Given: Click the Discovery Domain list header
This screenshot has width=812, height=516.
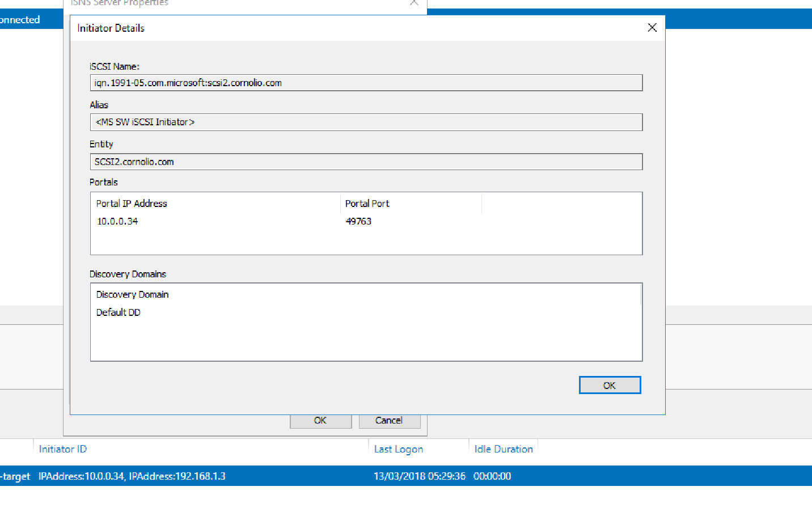Looking at the screenshot, I should 132,294.
